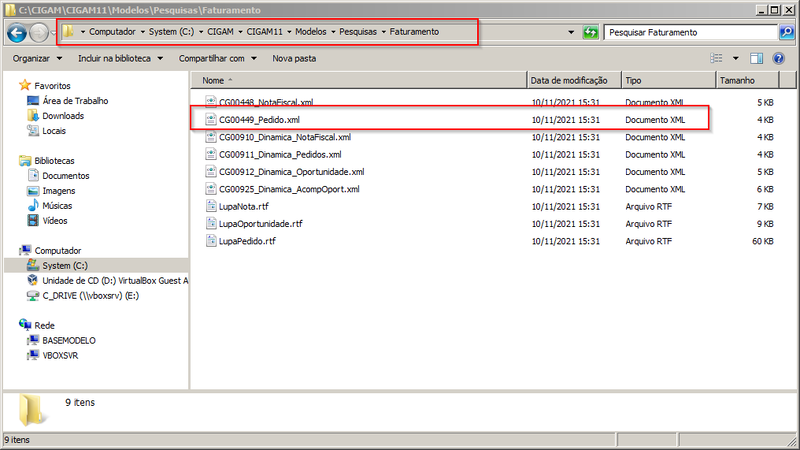Click the green refresh button beside address bar
The image size is (800, 450).
(590, 32)
